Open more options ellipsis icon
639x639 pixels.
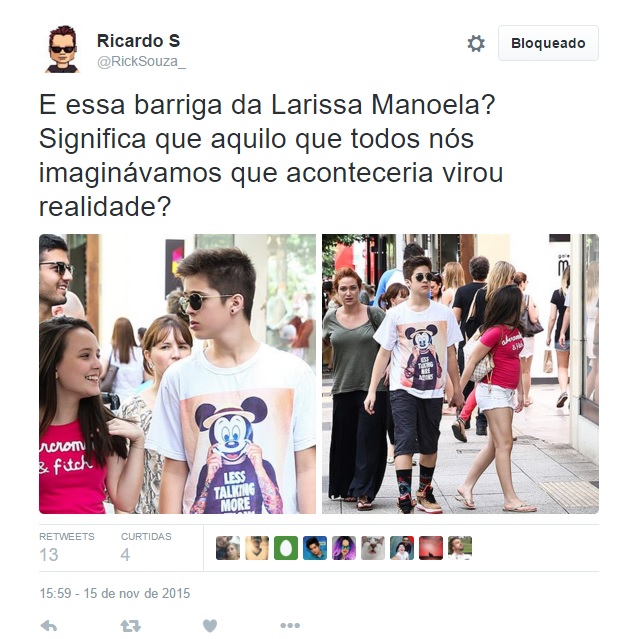290,626
